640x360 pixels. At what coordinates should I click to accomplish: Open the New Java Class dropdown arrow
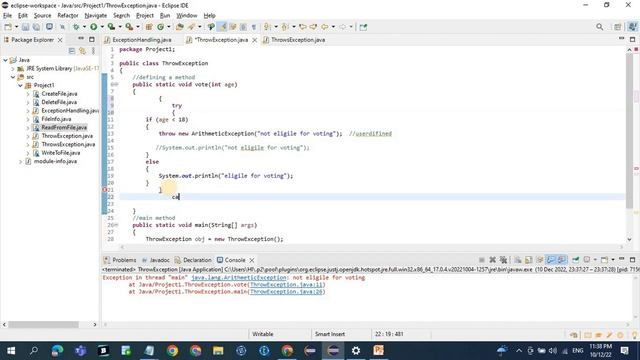point(169,27)
